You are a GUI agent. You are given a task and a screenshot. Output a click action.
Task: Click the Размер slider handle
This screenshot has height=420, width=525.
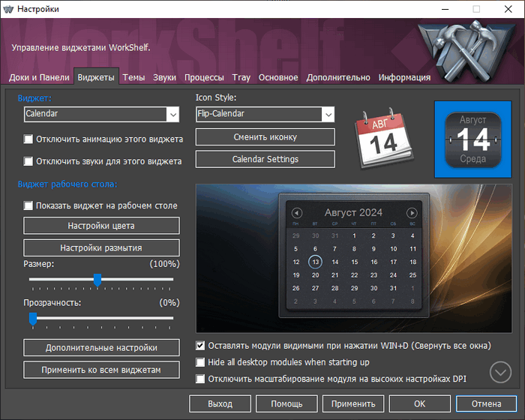click(97, 280)
